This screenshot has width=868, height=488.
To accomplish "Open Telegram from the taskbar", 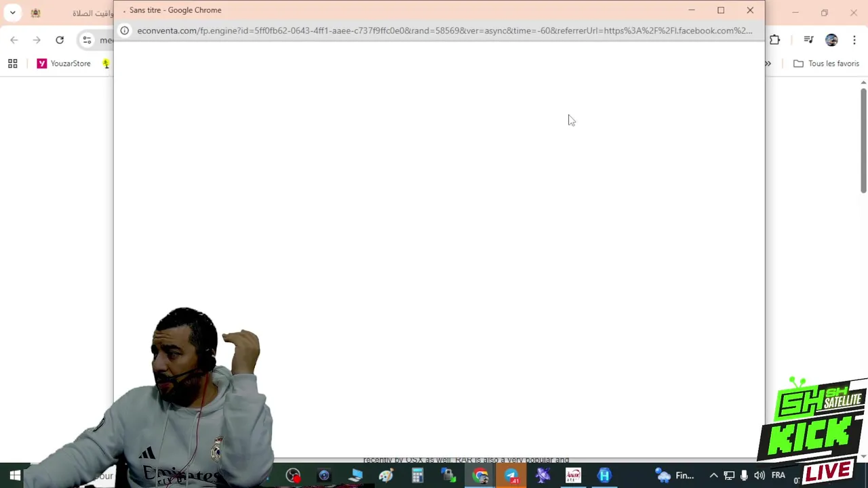I will click(511, 476).
